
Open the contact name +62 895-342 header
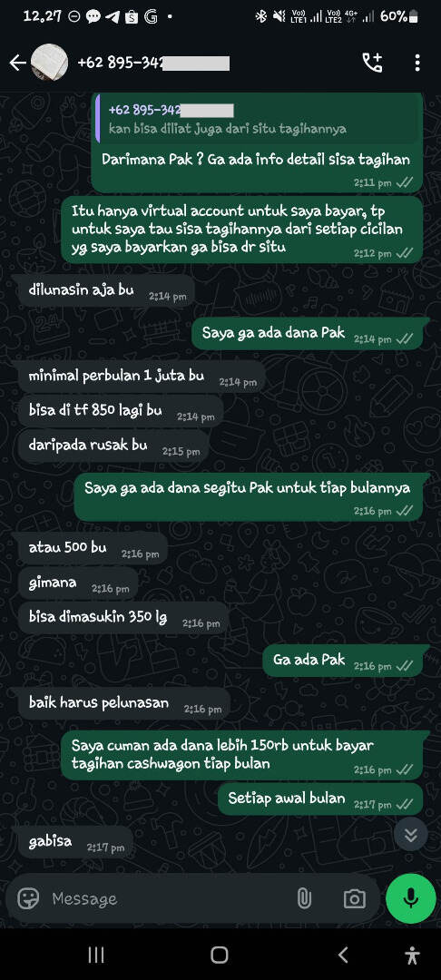click(153, 63)
